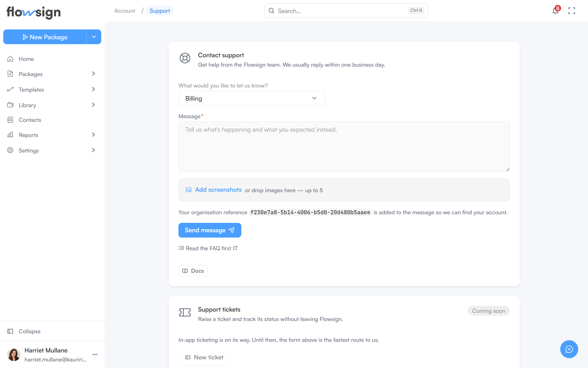The width and height of the screenshot is (588, 368).
Task: Click the Support tickets heading
Action: click(x=219, y=310)
